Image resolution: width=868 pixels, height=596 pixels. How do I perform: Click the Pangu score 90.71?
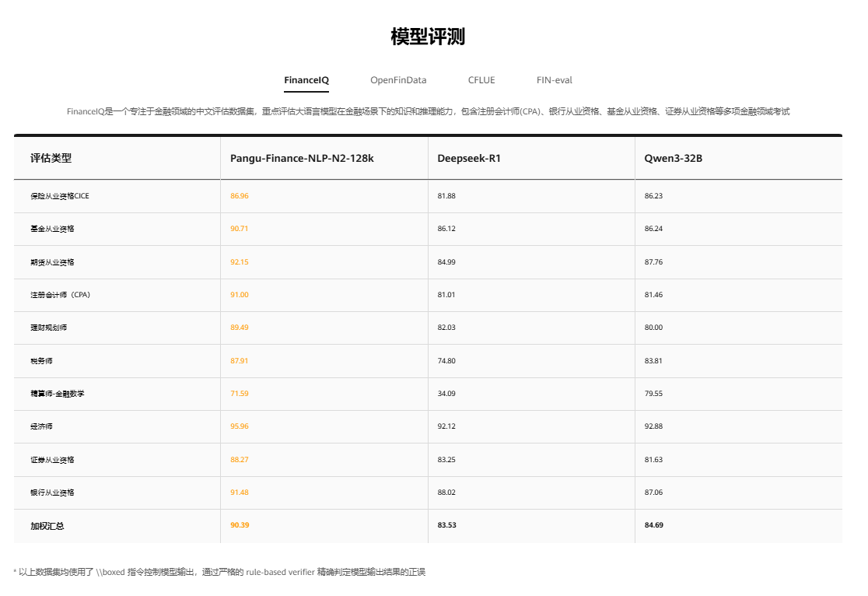coord(239,229)
